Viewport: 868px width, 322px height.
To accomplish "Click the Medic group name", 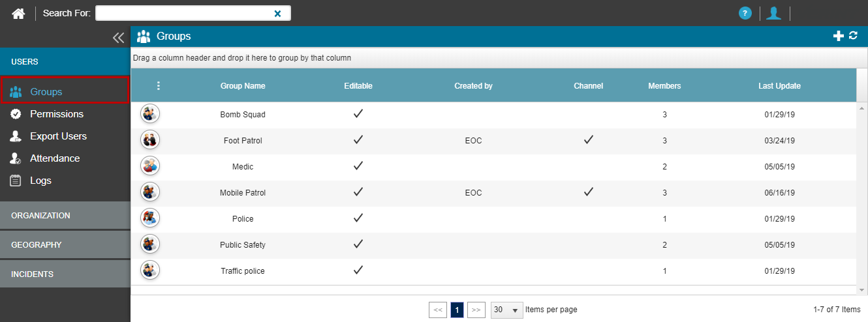I will point(243,167).
